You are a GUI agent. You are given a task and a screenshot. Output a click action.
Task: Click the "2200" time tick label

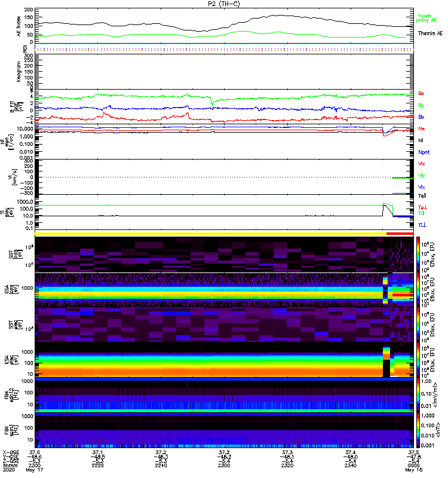coord(35,465)
